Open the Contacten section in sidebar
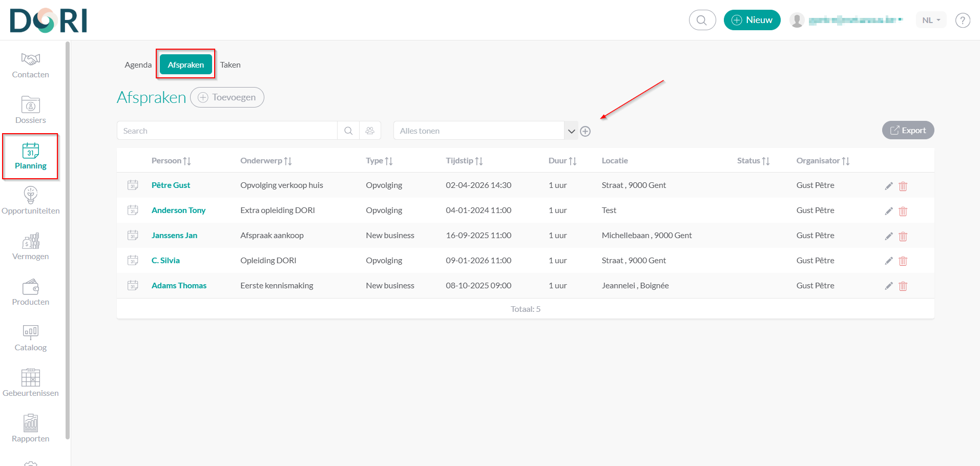Viewport: 980px width, 466px height. [31, 66]
